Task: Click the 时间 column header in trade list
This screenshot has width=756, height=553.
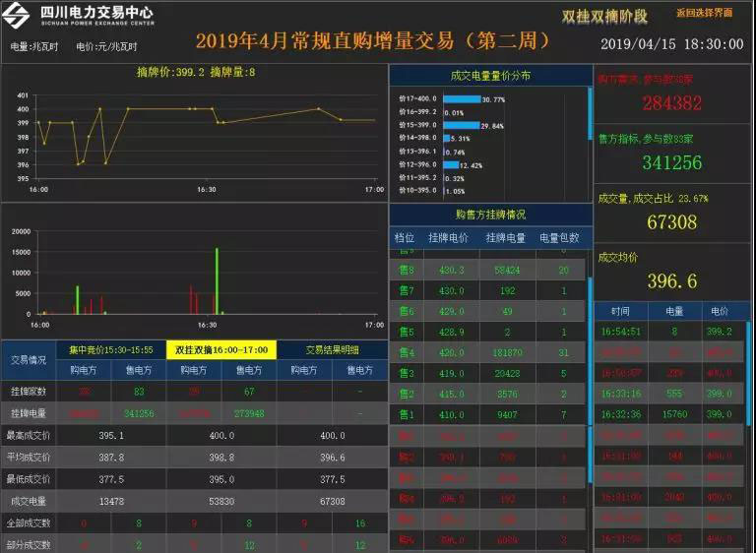Action: [620, 310]
